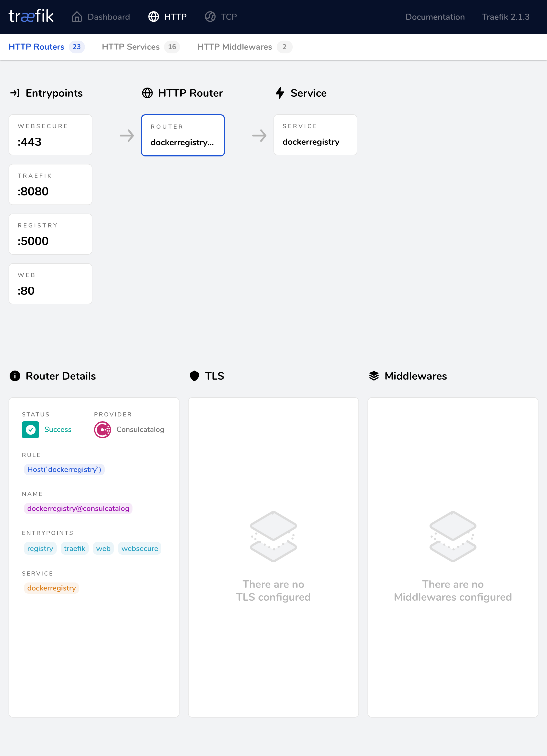Image resolution: width=547 pixels, height=756 pixels.
Task: Click the Traefik 2.1.3 version link
Action: pyautogui.click(x=506, y=17)
